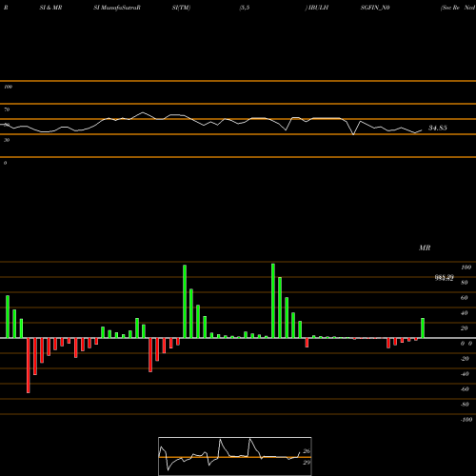Select the 'SI MunafaSutraR' header text
Image resolution: width=476 pixels, height=476 pixels.
tap(117, 8)
